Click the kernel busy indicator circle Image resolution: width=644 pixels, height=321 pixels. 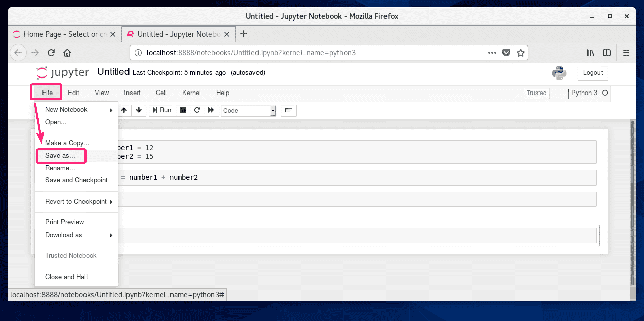pyautogui.click(x=605, y=93)
